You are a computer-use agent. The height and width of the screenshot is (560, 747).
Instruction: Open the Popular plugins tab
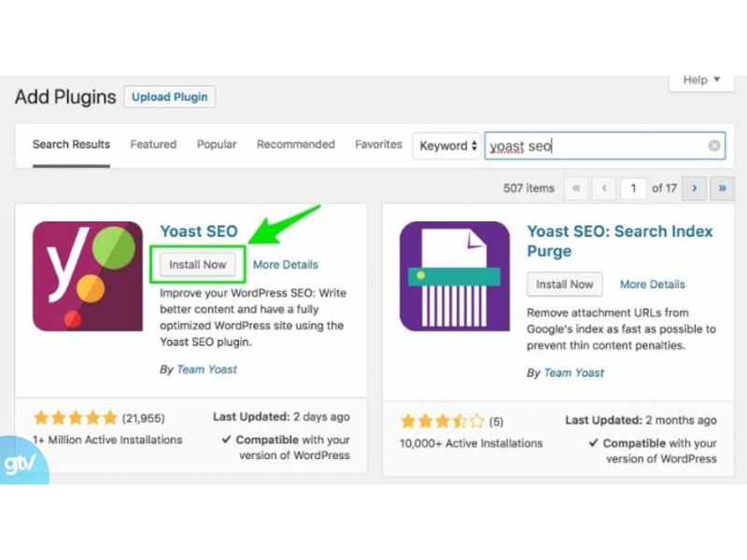point(216,145)
